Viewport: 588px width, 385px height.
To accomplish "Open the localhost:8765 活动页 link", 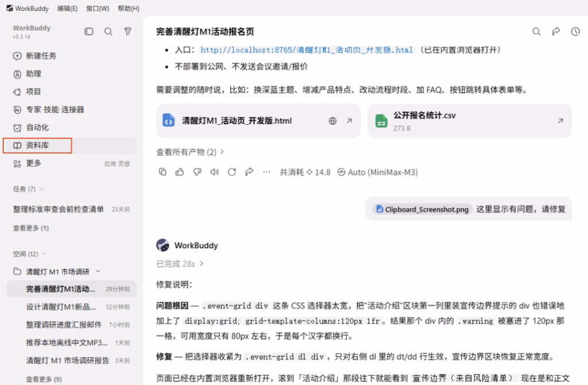I will click(307, 50).
